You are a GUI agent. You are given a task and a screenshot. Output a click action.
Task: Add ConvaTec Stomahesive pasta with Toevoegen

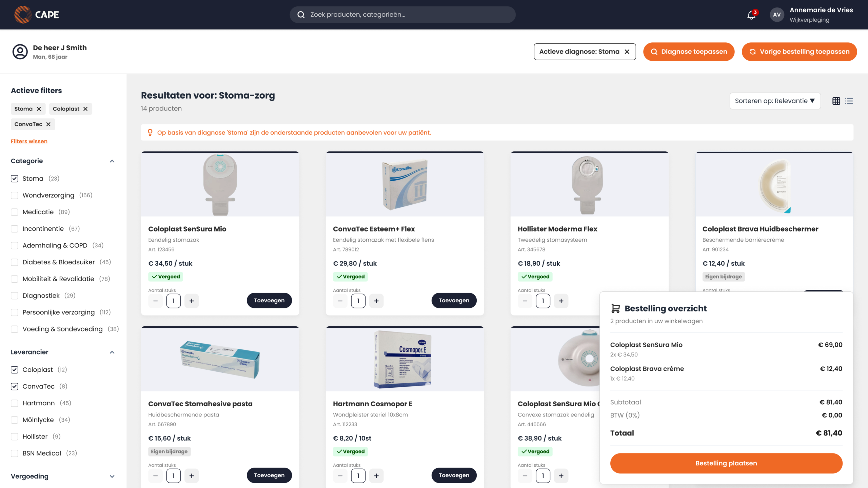point(269,475)
